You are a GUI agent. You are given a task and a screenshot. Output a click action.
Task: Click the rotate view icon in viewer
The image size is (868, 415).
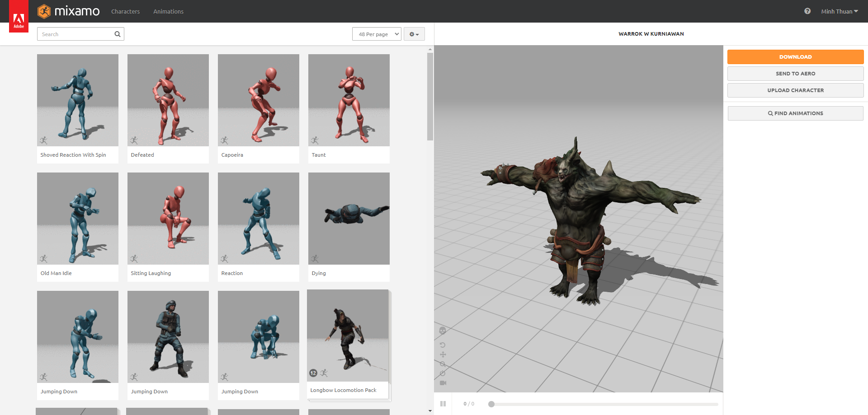pyautogui.click(x=443, y=345)
